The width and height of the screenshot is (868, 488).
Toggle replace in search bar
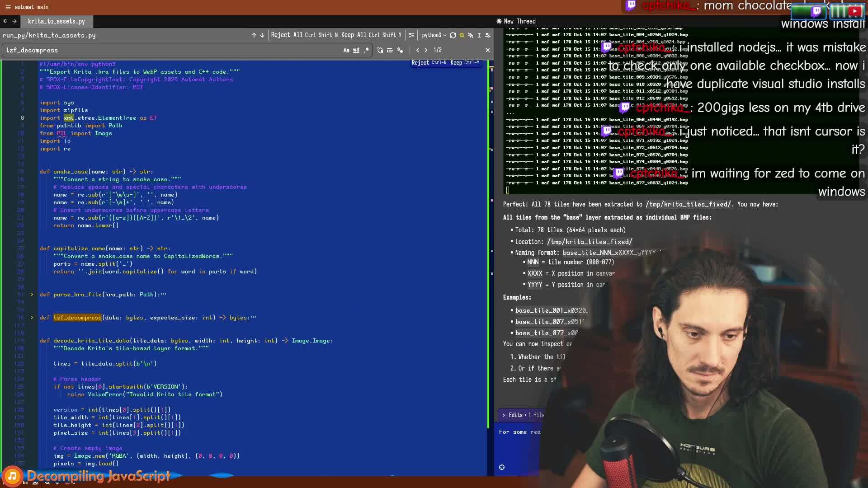tap(380, 50)
